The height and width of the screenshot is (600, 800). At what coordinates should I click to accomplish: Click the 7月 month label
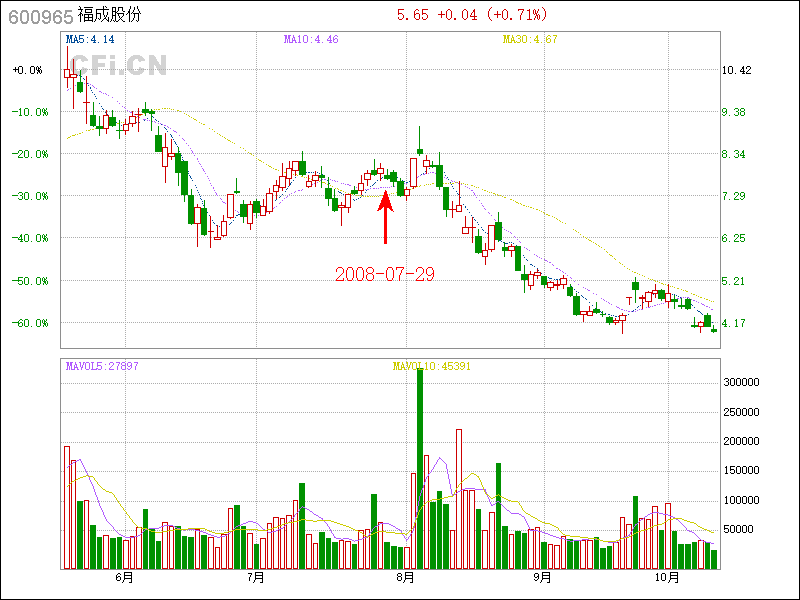coord(255,578)
